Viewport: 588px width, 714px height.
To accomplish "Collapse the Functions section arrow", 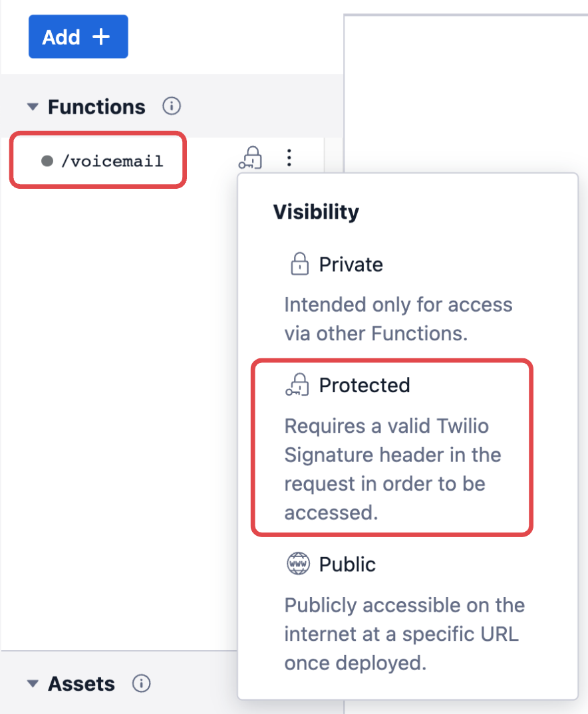I will point(32,107).
